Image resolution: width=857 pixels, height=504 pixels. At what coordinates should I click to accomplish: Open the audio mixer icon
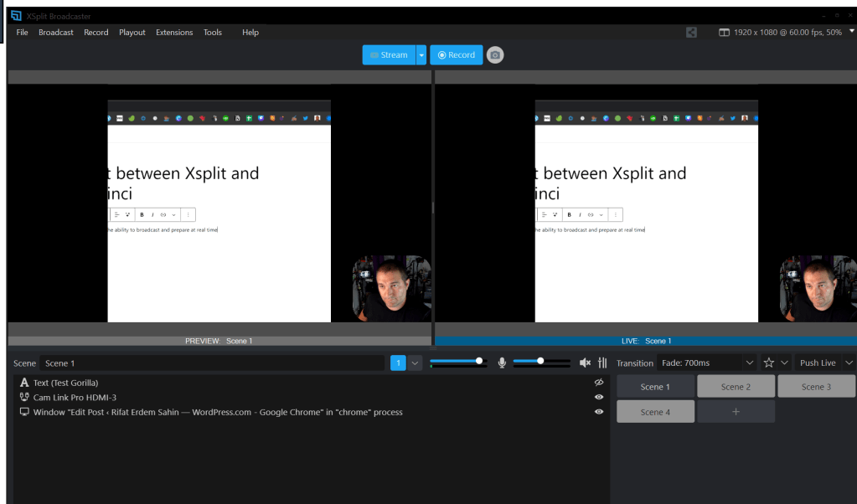coord(602,363)
